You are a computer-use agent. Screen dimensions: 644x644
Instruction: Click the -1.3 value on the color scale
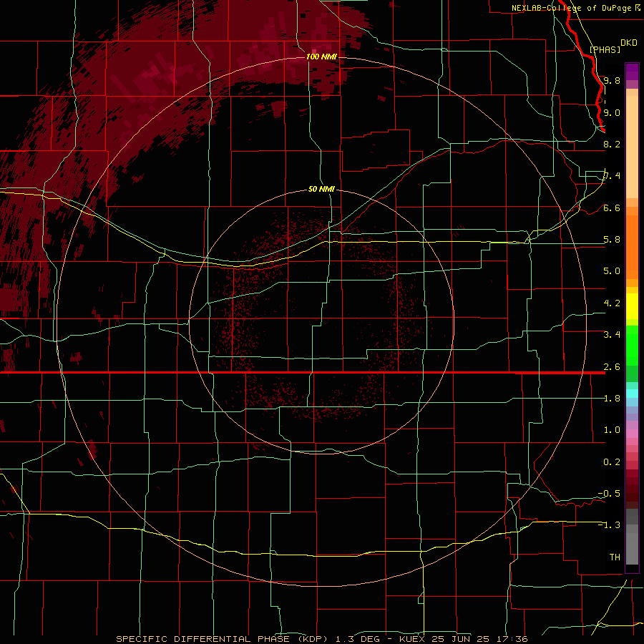(x=609, y=525)
